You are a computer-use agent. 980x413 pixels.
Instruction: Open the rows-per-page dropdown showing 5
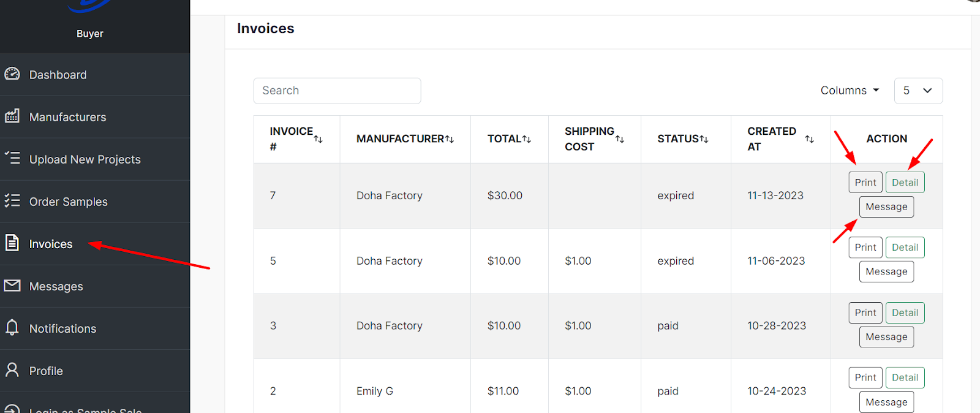918,91
